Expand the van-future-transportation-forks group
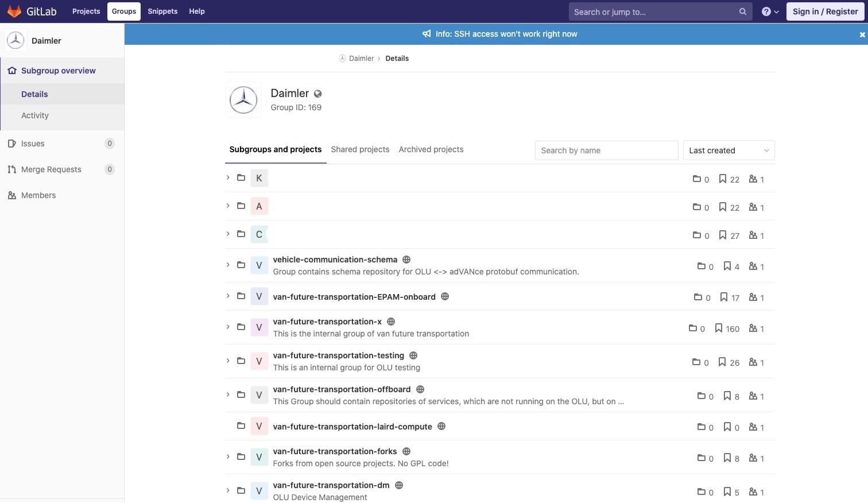 pos(228,456)
